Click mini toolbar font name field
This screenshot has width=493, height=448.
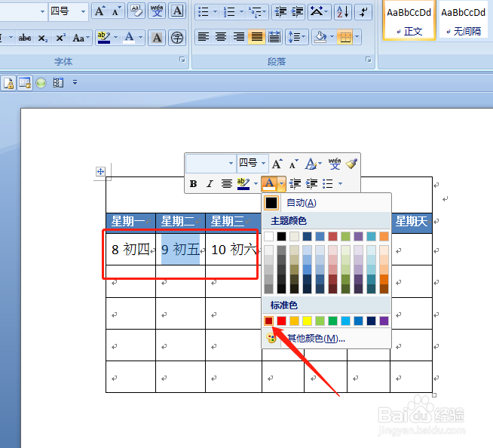click(211, 163)
